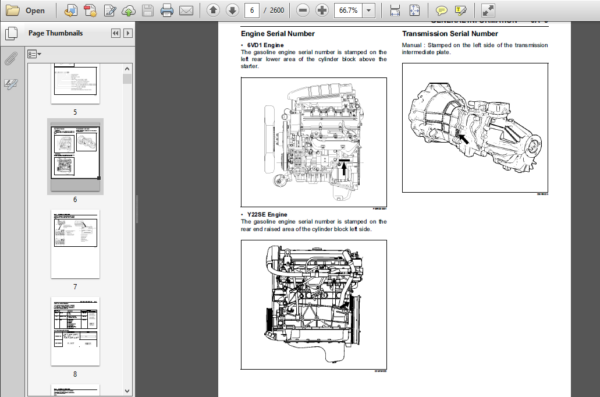Screen dimensions: 600x397
Task: Click the fit width scrolling mode icon
Action: click(395, 10)
